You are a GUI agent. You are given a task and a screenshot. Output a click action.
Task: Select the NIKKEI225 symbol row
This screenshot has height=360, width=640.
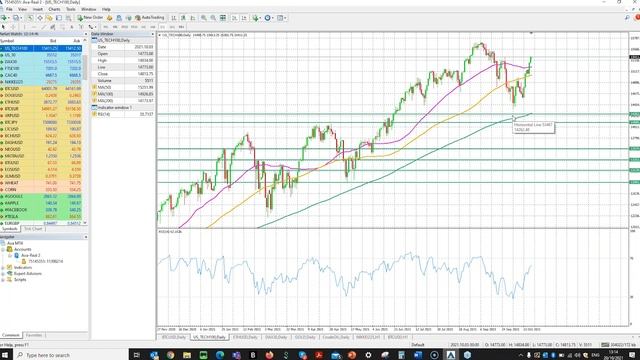[41, 82]
